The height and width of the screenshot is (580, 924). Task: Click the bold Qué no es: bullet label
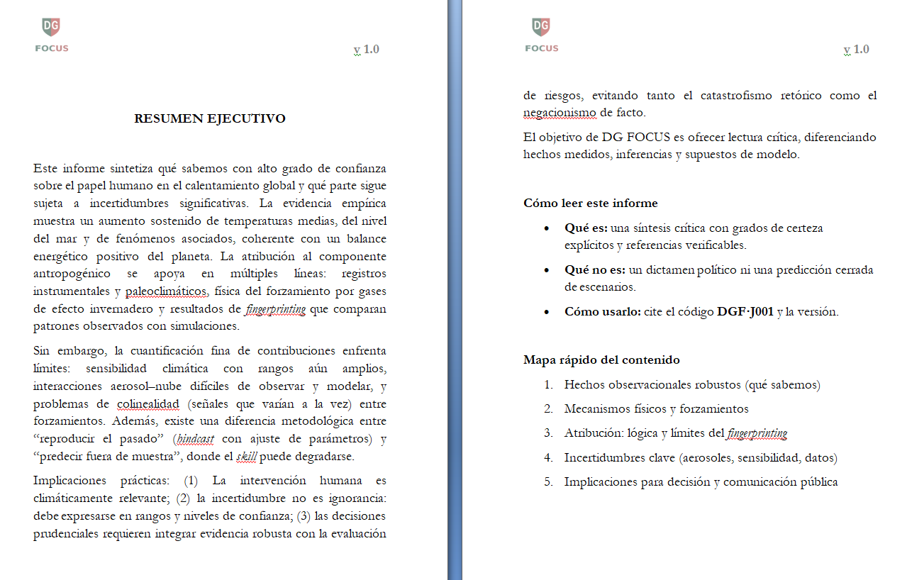pyautogui.click(x=595, y=270)
